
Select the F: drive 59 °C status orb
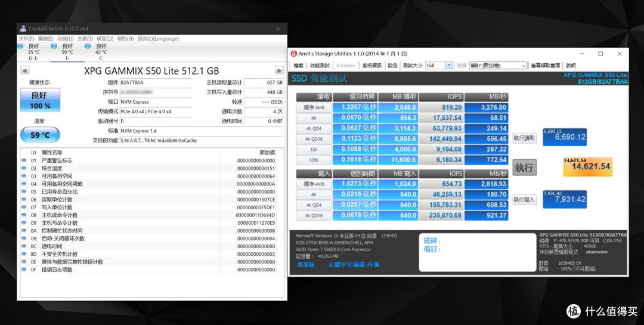click(x=54, y=47)
